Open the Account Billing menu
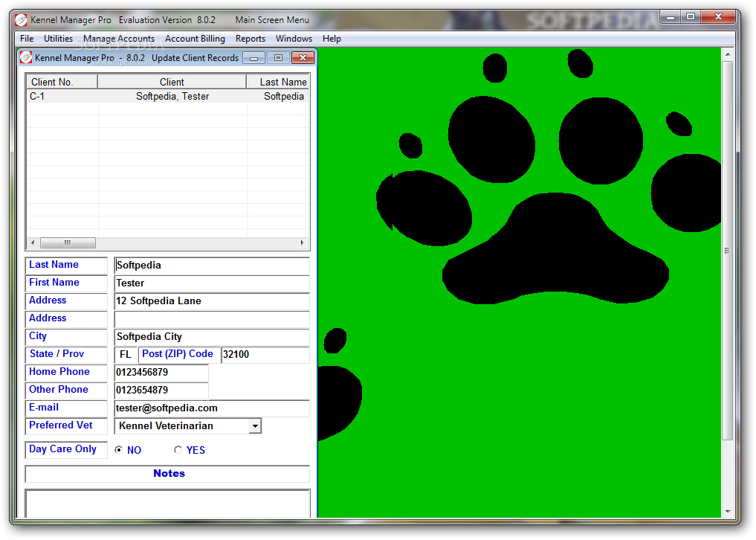This screenshot has width=756, height=540. [195, 39]
